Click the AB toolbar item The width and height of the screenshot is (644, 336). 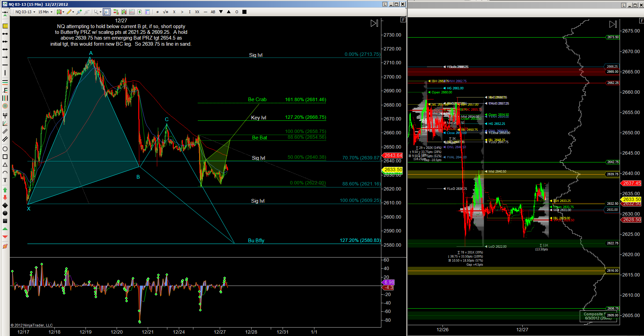[x=213, y=12]
